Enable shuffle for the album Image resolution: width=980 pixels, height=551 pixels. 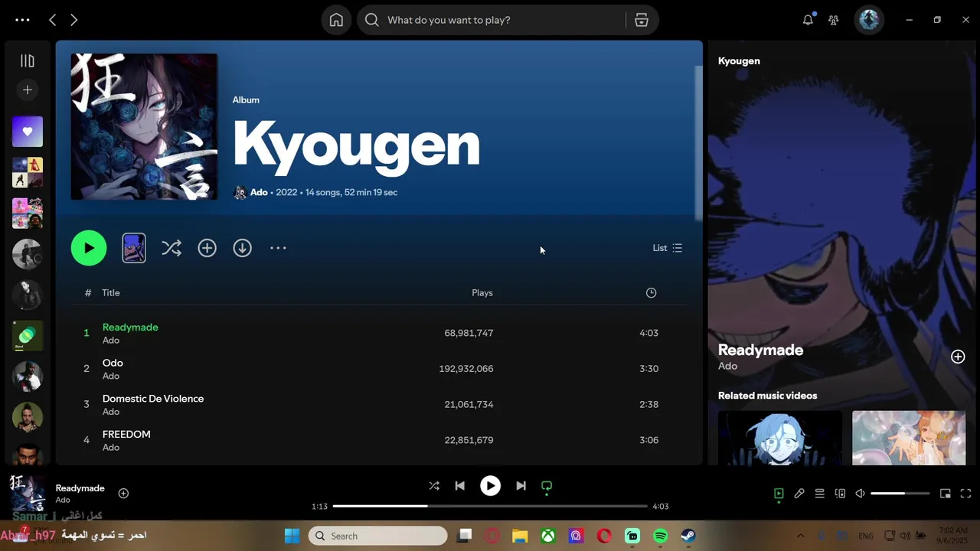pyautogui.click(x=171, y=248)
